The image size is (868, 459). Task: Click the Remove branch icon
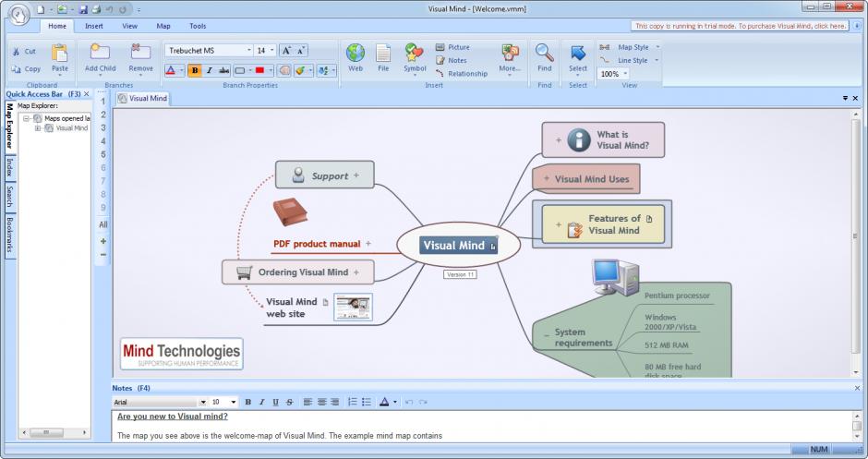pos(140,52)
